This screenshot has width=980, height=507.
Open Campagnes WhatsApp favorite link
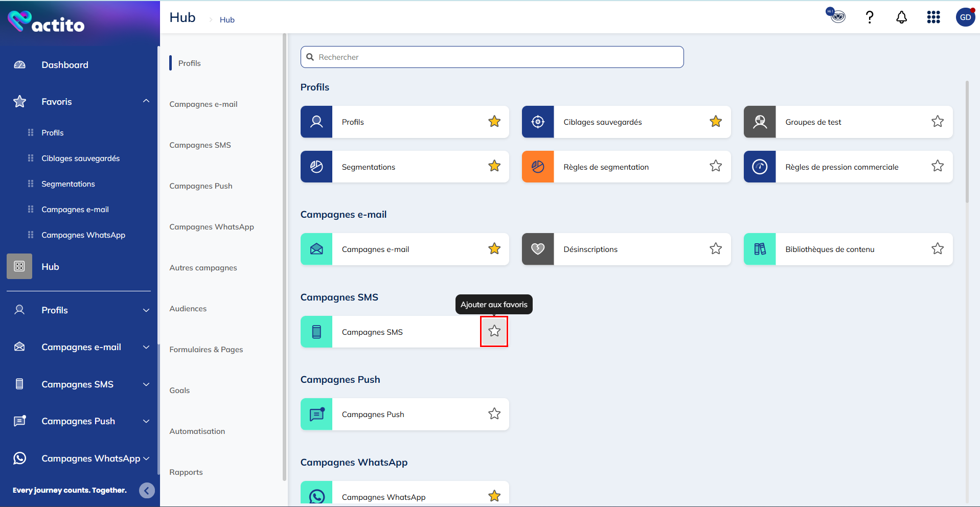coord(83,235)
